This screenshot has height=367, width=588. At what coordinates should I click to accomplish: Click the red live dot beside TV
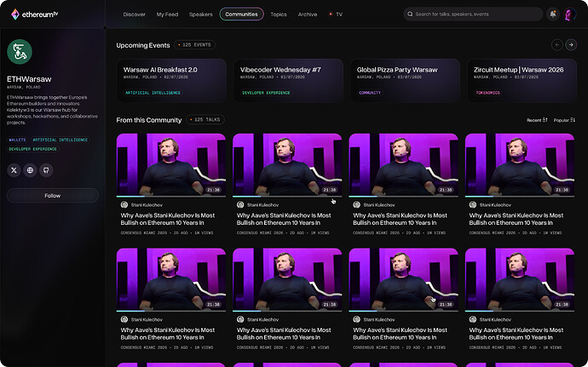click(x=331, y=14)
